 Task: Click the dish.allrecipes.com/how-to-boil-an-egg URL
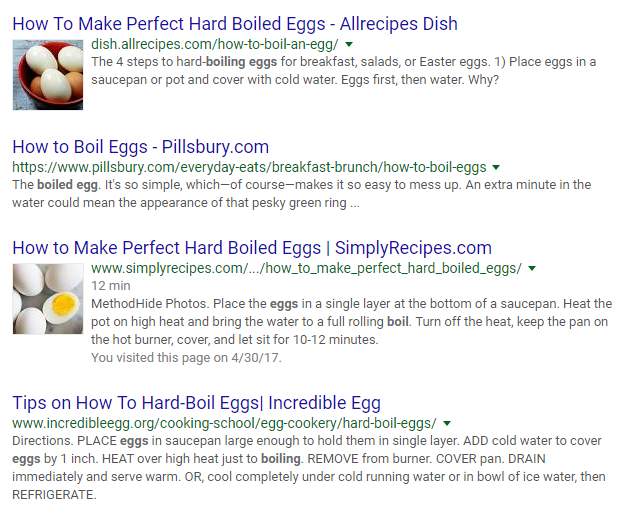point(215,44)
